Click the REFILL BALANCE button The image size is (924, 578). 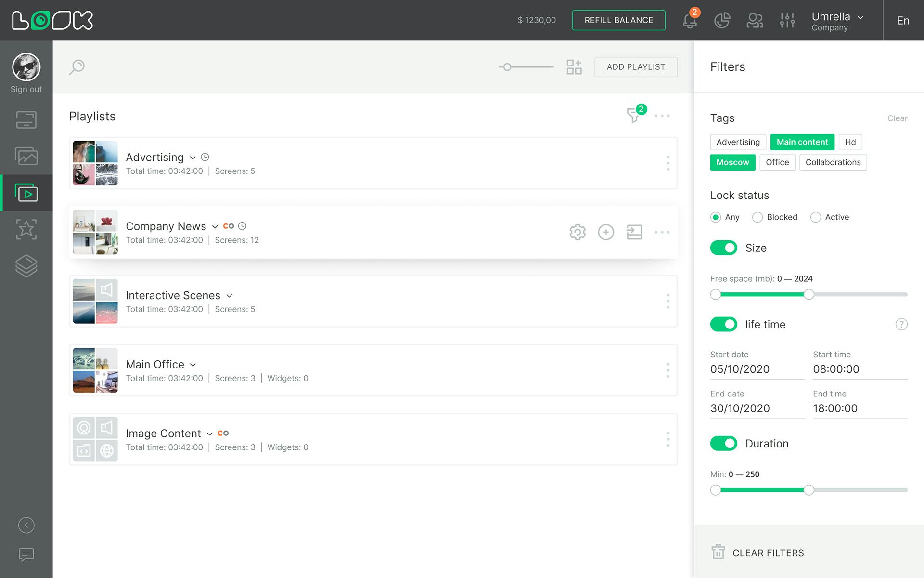tap(618, 20)
